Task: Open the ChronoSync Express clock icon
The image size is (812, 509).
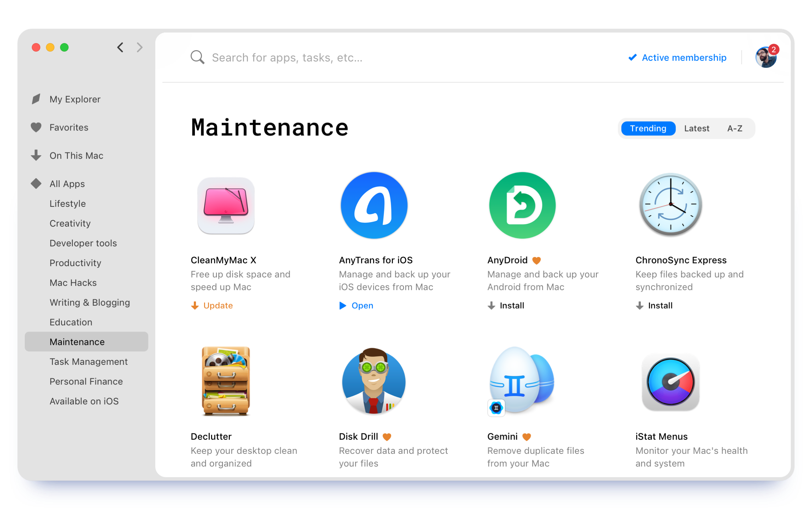Action: [670, 205]
